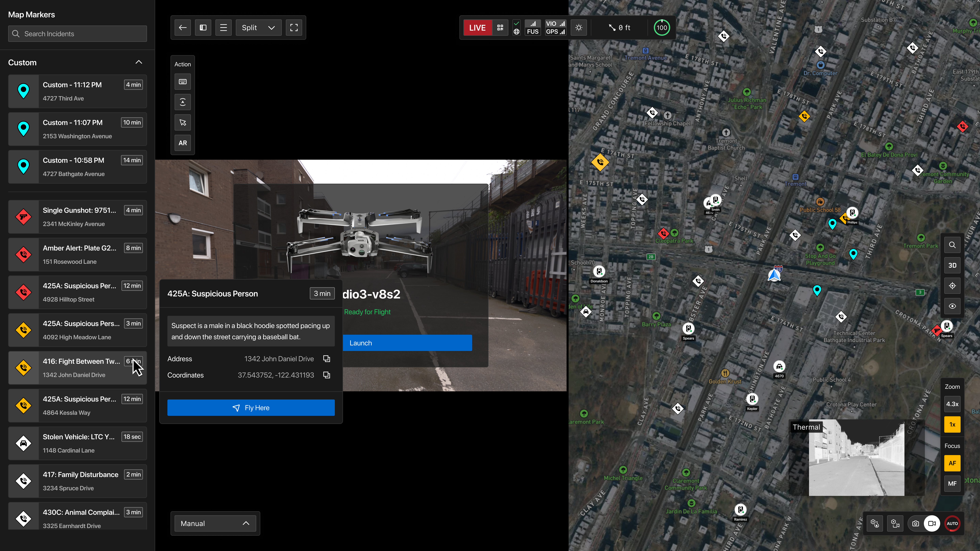Open the Stolen Vehicle incident
This screenshot has height=551, width=980.
[x=78, y=443]
